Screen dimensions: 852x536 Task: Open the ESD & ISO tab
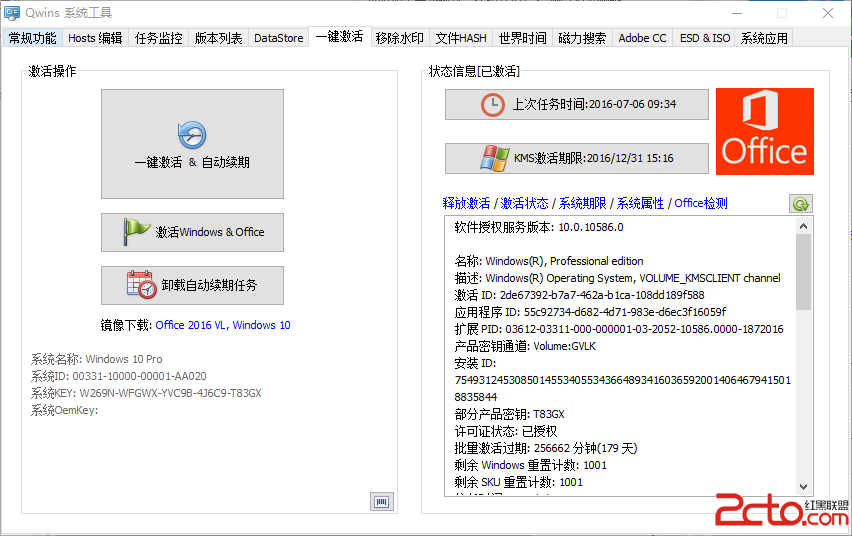(x=705, y=38)
